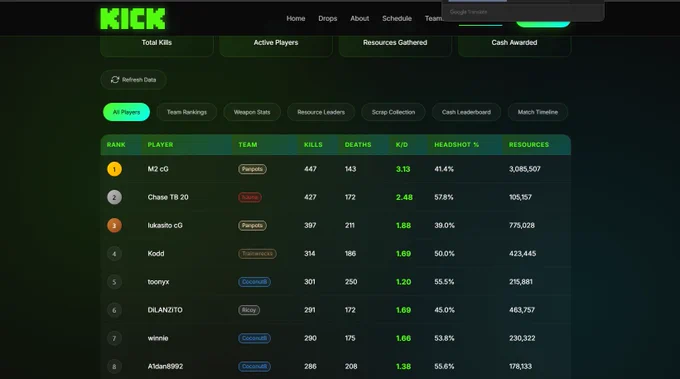Click the Cash Awarded stat card
Screen dimensions: 680x379
(x=514, y=45)
